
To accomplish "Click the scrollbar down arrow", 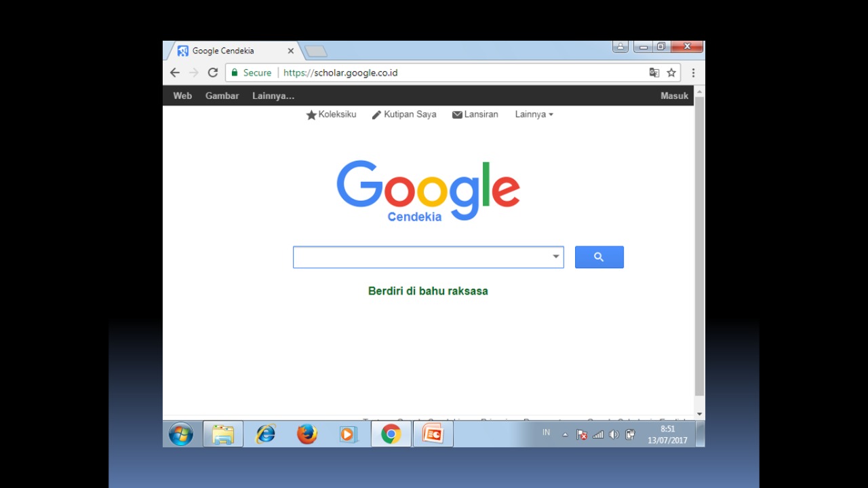I will click(699, 413).
